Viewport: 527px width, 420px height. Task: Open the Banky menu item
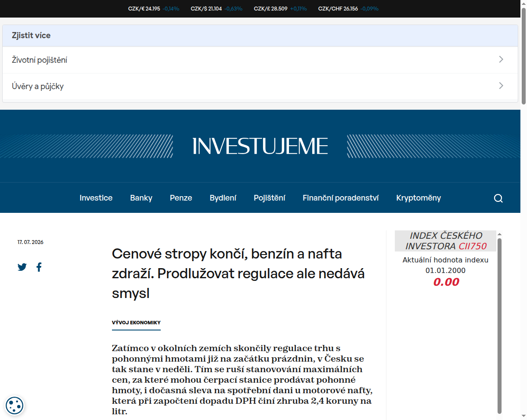[x=141, y=198]
